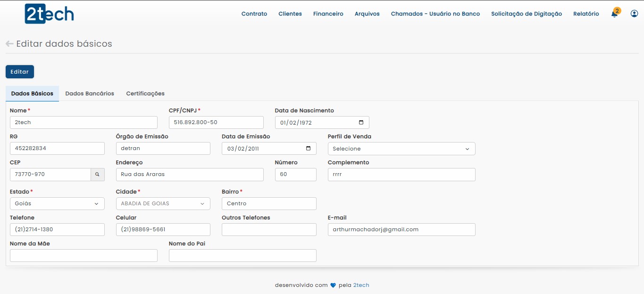Open calendar picker for Data de Emissão
Image resolution: width=644 pixels, height=294 pixels.
309,149
